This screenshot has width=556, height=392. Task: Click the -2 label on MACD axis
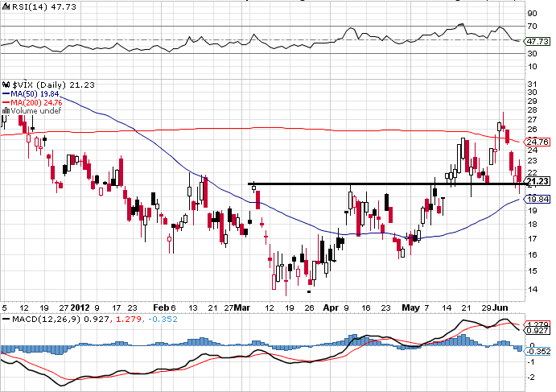(x=531, y=378)
